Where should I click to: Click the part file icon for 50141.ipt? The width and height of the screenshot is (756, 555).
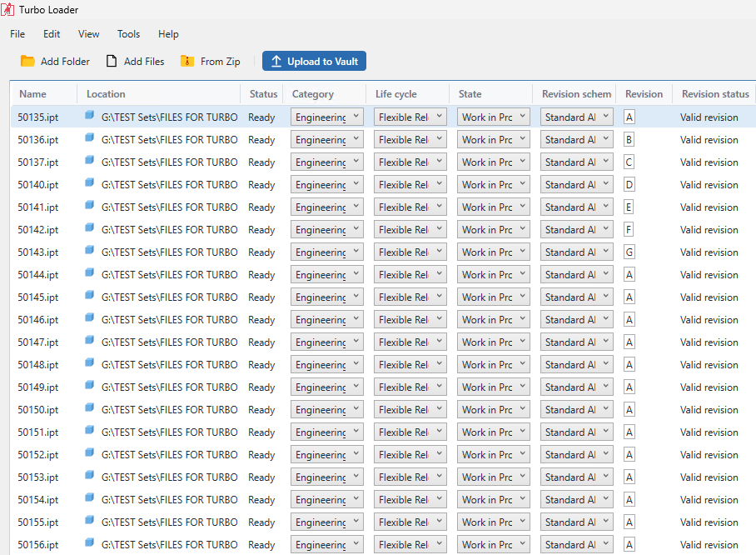click(89, 205)
